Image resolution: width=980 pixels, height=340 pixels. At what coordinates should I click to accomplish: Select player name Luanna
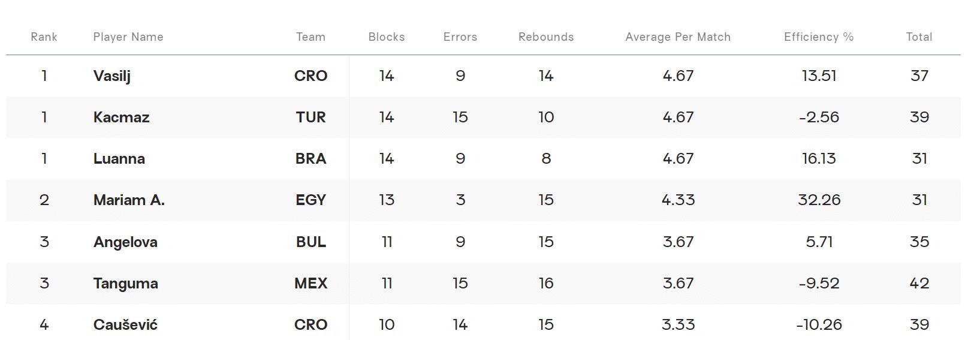click(119, 158)
